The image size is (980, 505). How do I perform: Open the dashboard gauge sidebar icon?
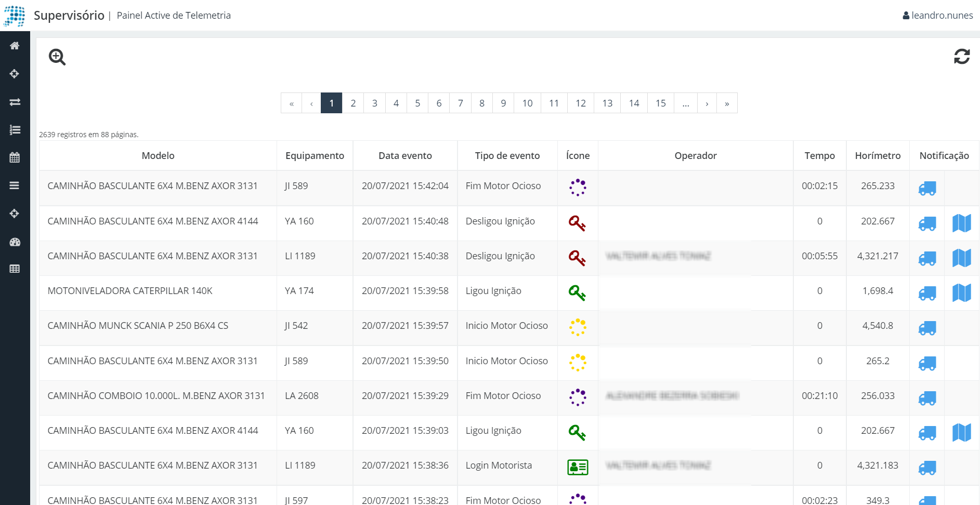(15, 242)
